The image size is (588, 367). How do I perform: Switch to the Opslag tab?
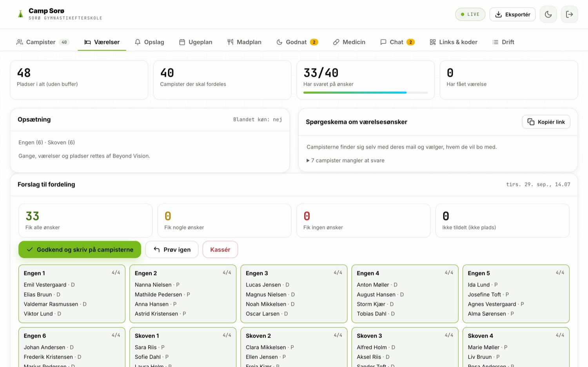149,42
